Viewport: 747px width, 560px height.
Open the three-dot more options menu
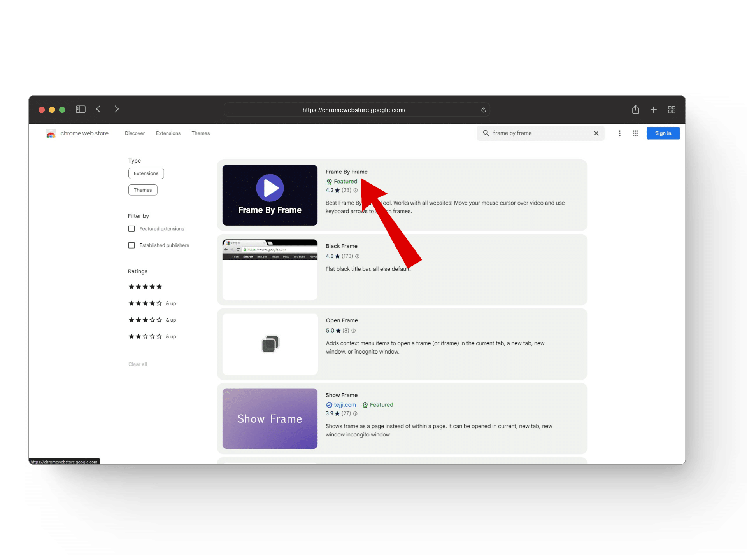tap(619, 133)
